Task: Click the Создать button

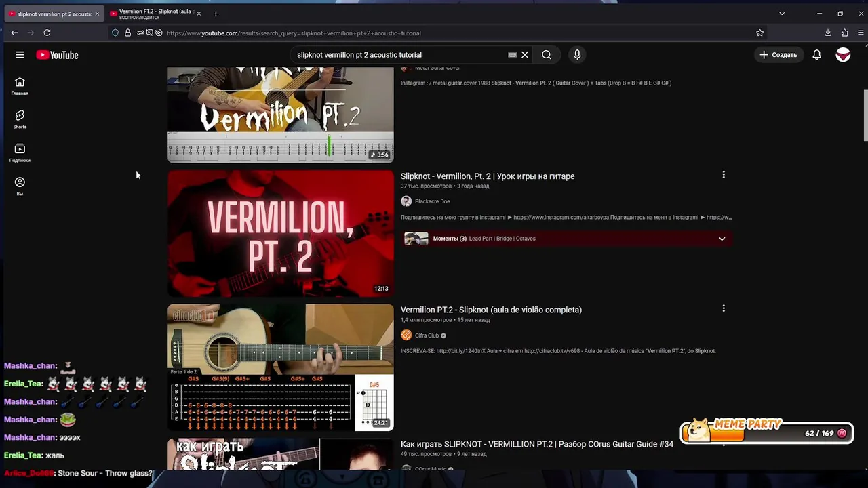Action: pos(778,55)
